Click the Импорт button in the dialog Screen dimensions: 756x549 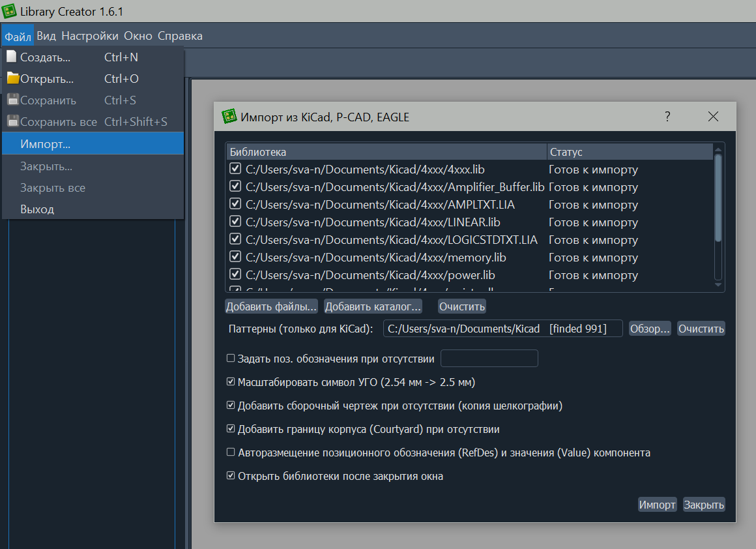click(657, 505)
